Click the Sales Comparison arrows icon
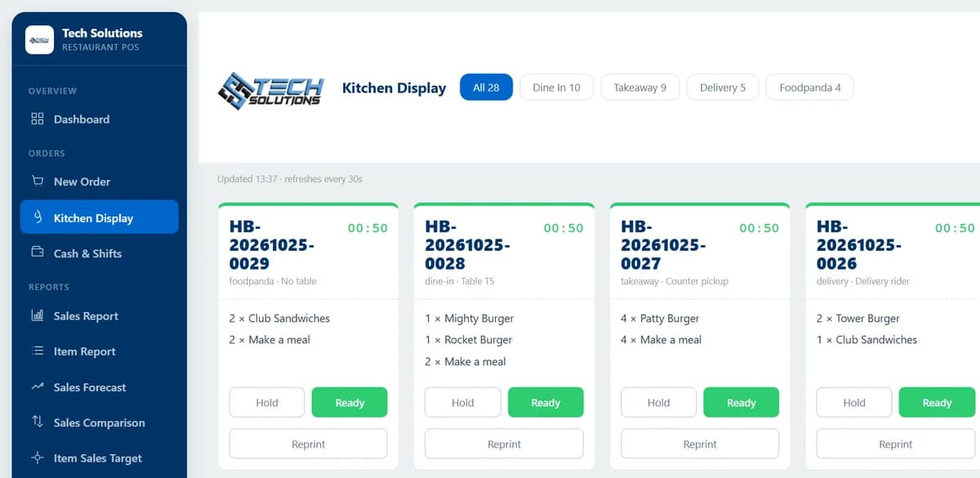Viewport: 980px width, 478px height. pos(38,422)
